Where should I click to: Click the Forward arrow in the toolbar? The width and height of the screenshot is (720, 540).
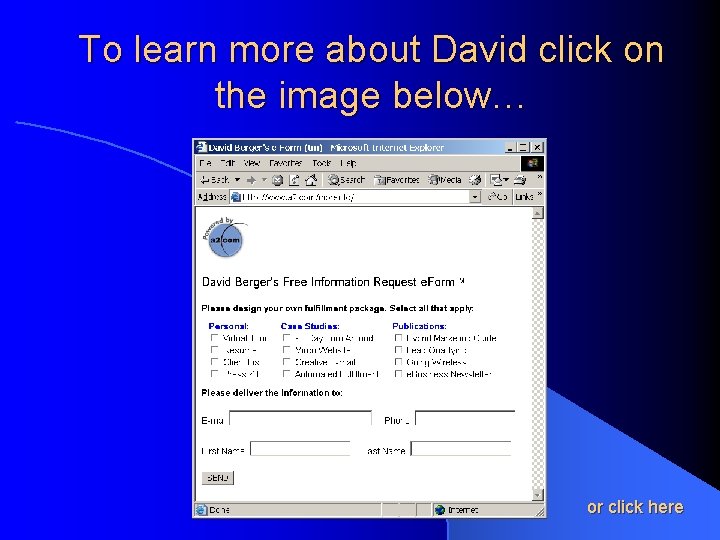tap(251, 180)
